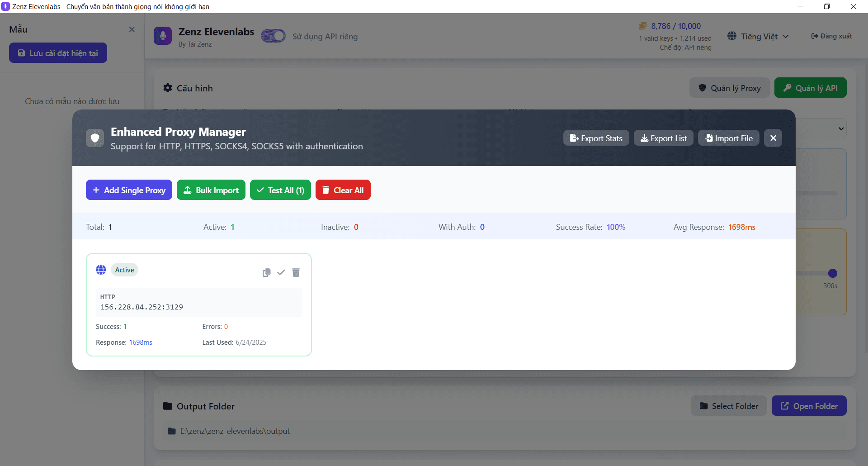Minimize the Zenz Elevenlabs window
This screenshot has width=868, height=466.
pos(801,6)
